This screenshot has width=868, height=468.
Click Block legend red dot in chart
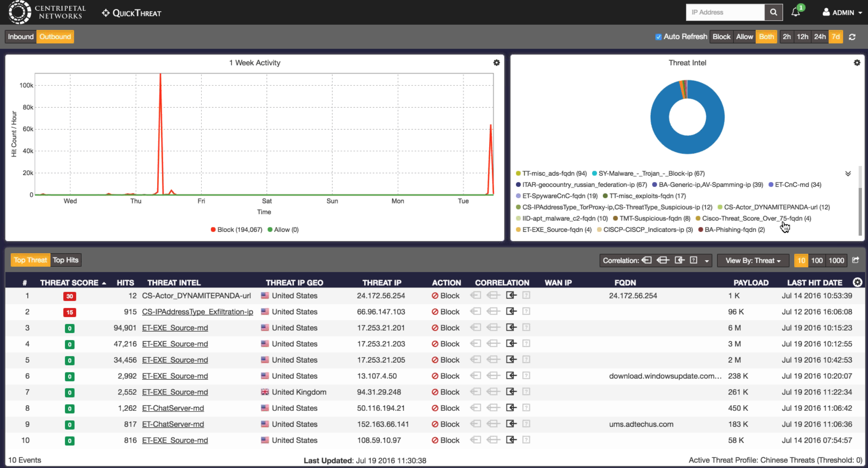[213, 230]
